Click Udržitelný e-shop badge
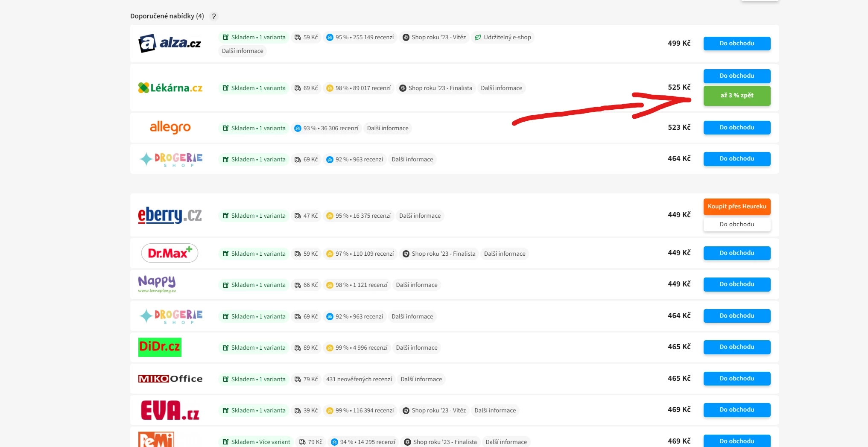 (x=503, y=37)
